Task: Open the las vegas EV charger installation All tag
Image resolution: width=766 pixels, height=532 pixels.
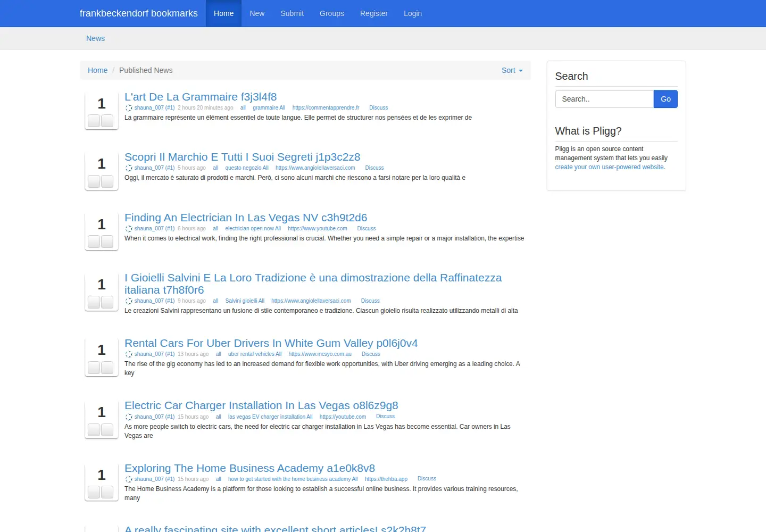Action: coord(270,417)
